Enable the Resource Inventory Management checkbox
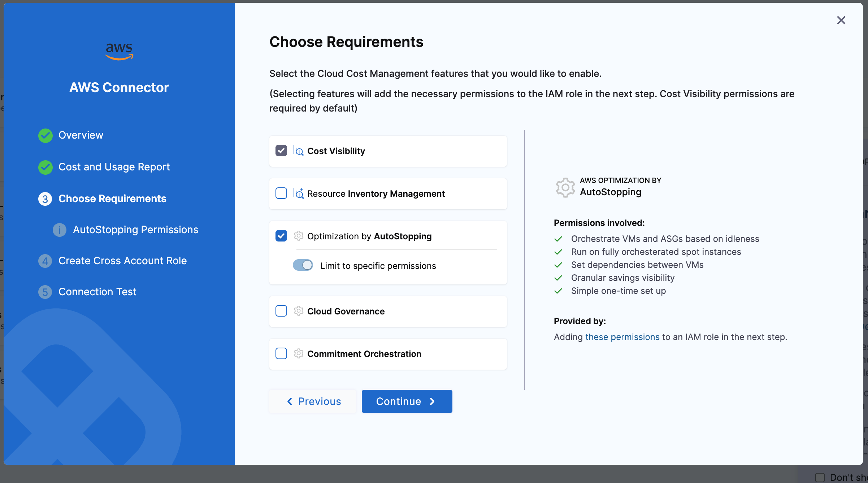The width and height of the screenshot is (868, 483). click(281, 193)
